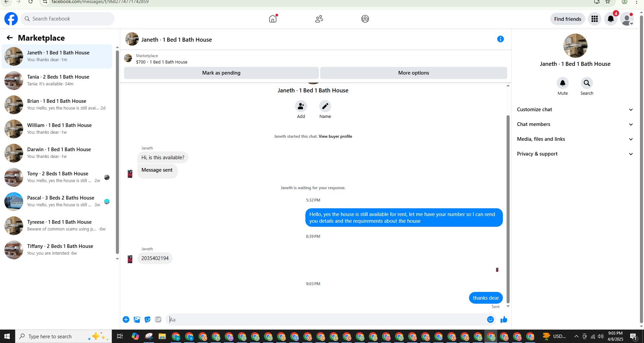
Task: Click Janeth's large profile picture in right panel
Action: [575, 46]
